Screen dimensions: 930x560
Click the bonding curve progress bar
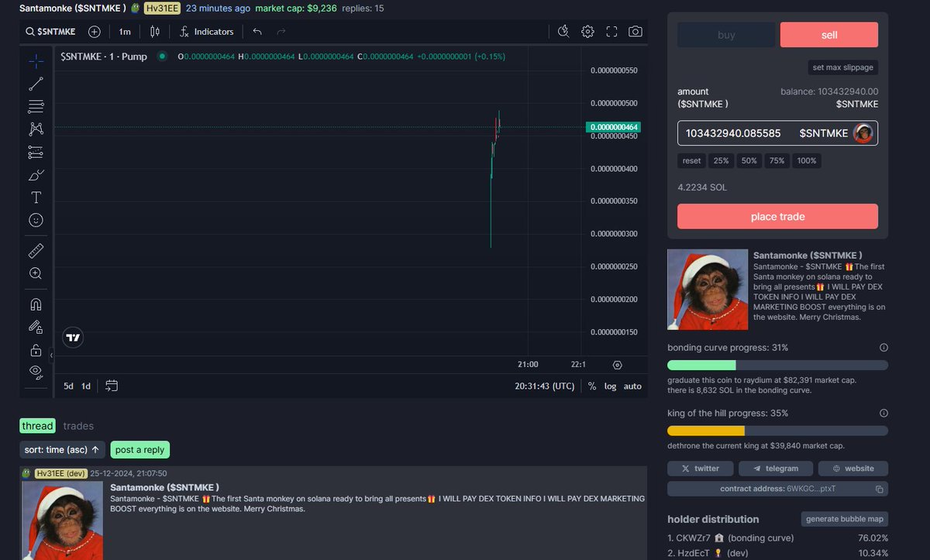(x=777, y=365)
